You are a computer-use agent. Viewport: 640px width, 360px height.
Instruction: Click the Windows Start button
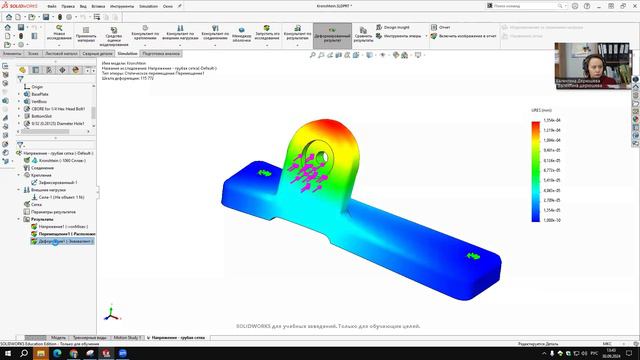7,353
